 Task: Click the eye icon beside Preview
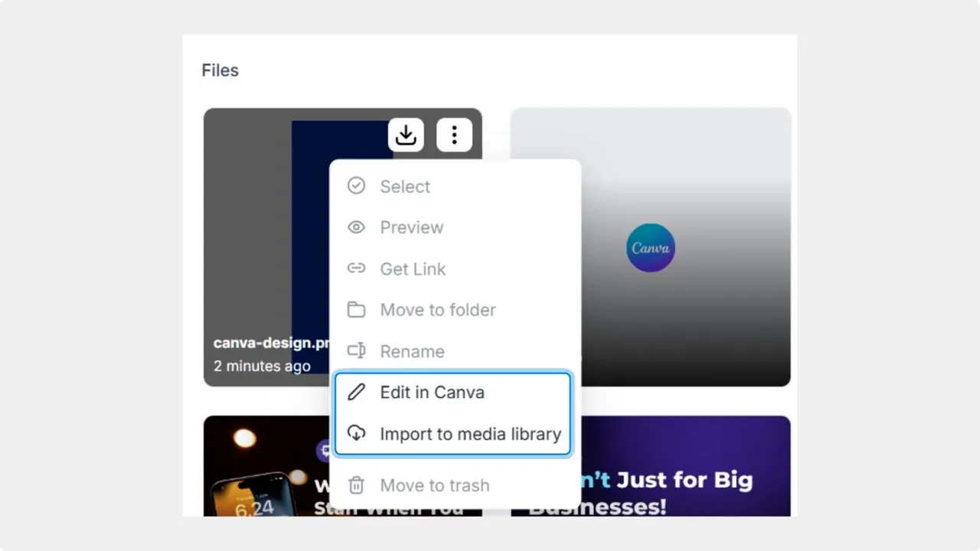tap(356, 227)
